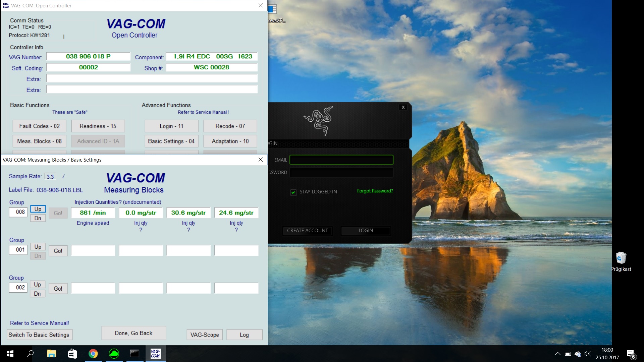Close Open Controller window

261,5
